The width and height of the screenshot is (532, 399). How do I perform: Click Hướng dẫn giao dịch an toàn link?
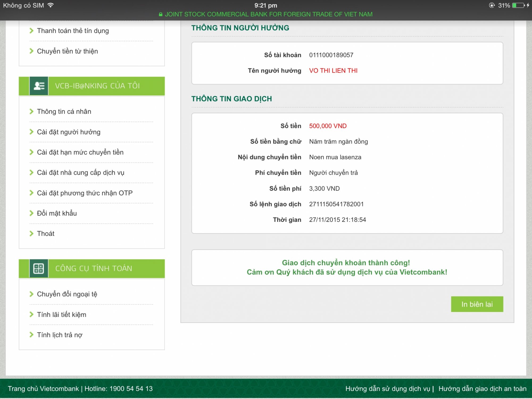[x=482, y=389]
